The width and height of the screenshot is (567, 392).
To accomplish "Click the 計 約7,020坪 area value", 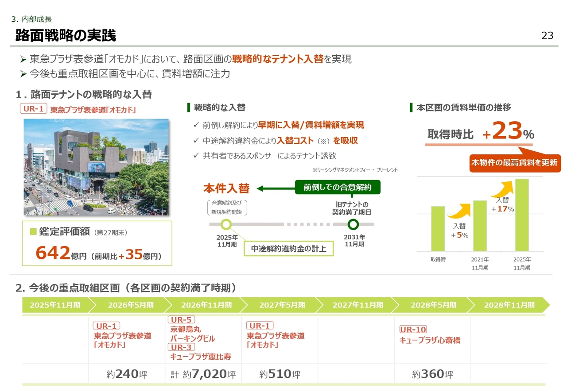I will pyautogui.click(x=203, y=374).
